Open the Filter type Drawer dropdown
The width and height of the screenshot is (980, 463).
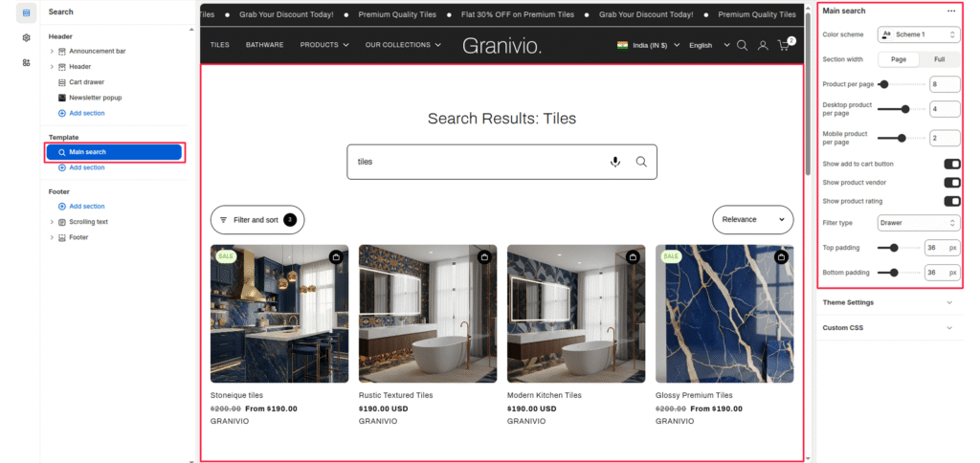click(918, 223)
